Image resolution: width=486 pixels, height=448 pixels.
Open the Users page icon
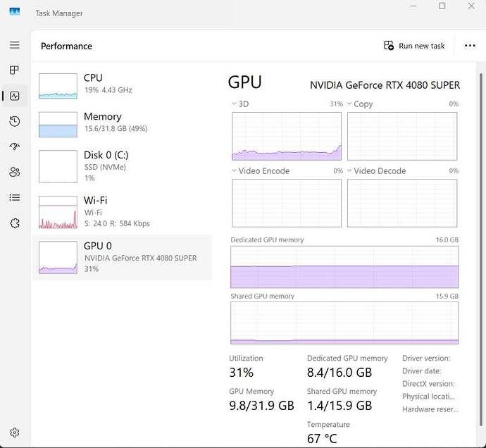click(15, 172)
